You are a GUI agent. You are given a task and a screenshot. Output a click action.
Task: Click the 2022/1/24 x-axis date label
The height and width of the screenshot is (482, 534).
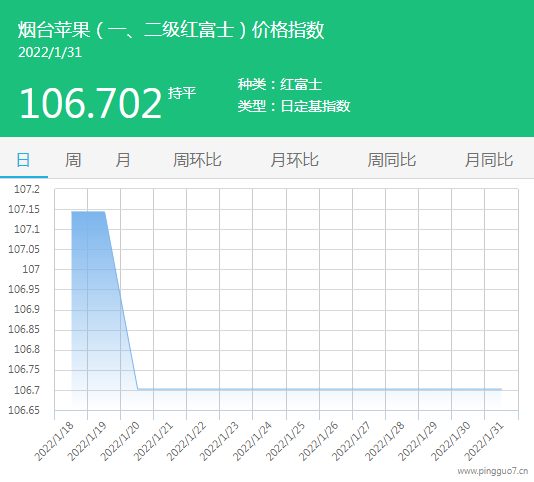pos(252,441)
